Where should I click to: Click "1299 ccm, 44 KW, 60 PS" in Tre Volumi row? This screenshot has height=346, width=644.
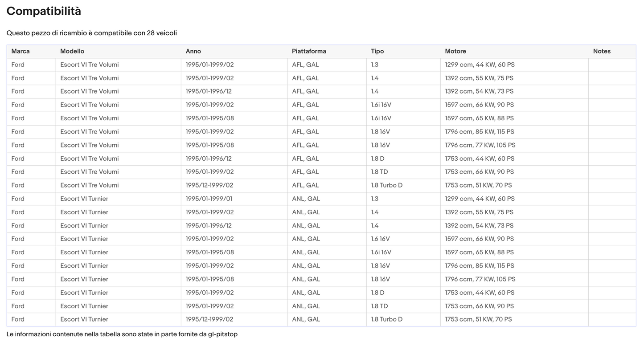pyautogui.click(x=480, y=65)
